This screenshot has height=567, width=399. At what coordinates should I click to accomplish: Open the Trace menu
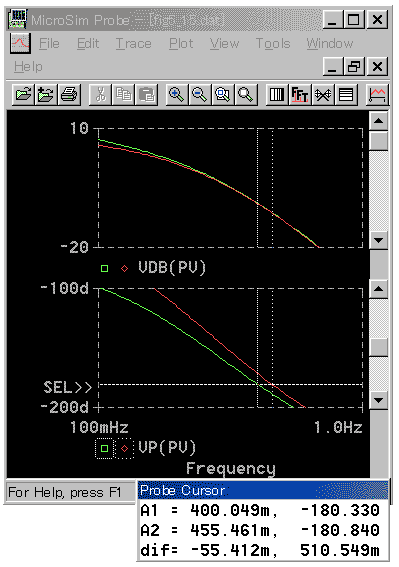(133, 43)
